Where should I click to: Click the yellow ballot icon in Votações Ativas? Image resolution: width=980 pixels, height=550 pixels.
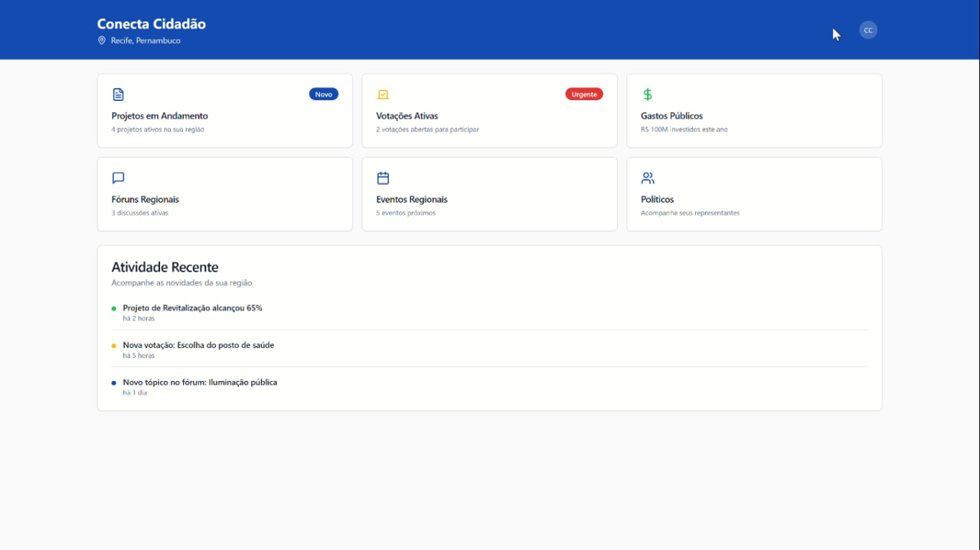point(383,95)
